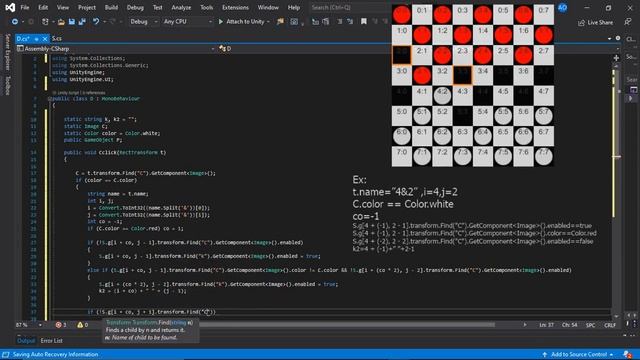Click the Navigate Forward arrow icon
The height and width of the screenshot is (360, 640).
pyautogui.click(x=31, y=22)
